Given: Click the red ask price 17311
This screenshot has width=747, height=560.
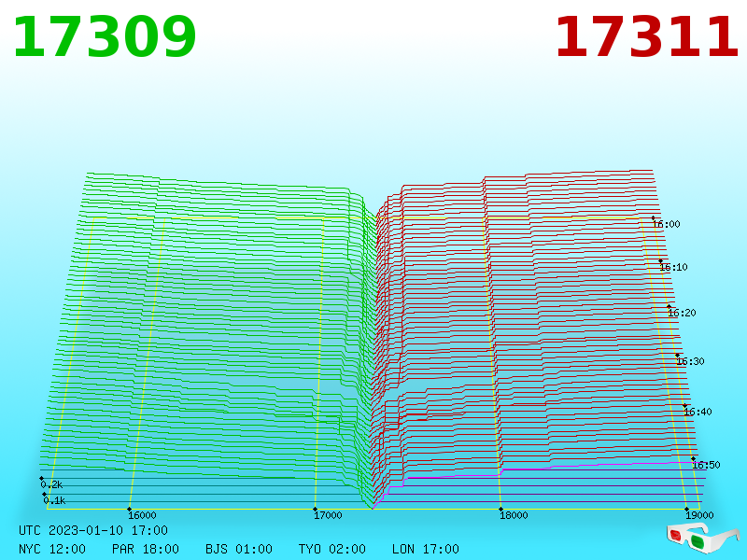Looking at the screenshot, I should [x=647, y=37].
